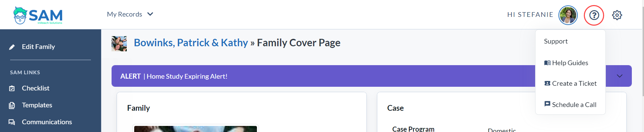This screenshot has width=644, height=132.
Task: Click the Templates document icon
Action: [12, 105]
